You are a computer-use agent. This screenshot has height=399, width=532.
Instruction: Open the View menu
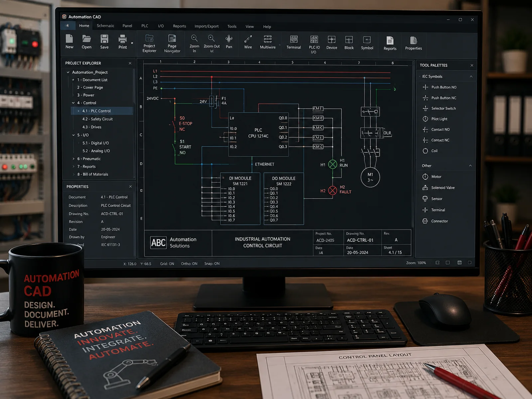250,27
